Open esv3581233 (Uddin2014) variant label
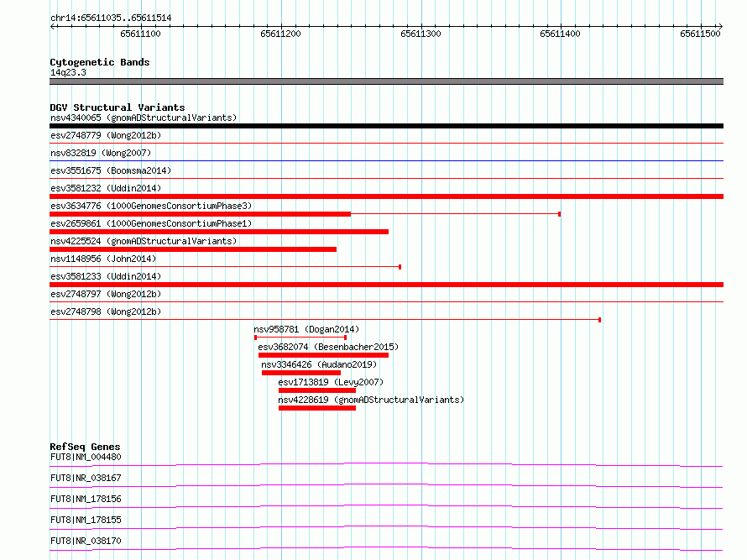Image resolution: width=747 pixels, height=560 pixels. tap(106, 276)
